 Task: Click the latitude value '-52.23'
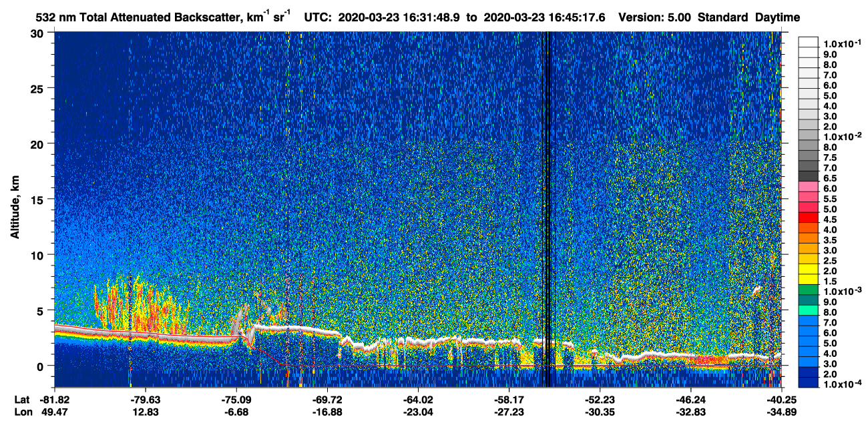tap(600, 400)
